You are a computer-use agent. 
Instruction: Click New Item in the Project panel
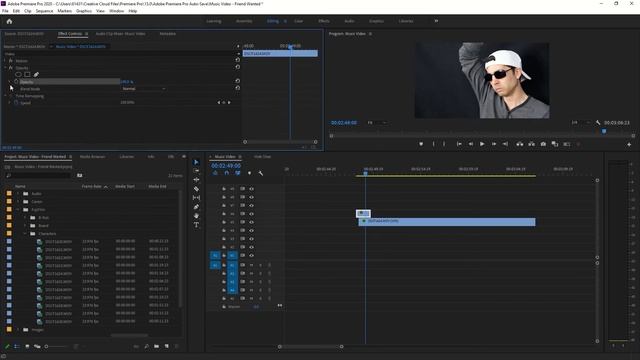[167, 346]
